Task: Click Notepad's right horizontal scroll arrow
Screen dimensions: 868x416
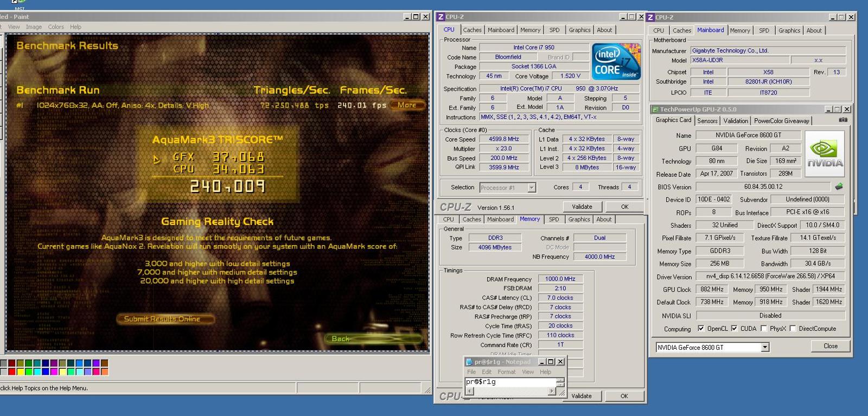Action: pos(552,391)
